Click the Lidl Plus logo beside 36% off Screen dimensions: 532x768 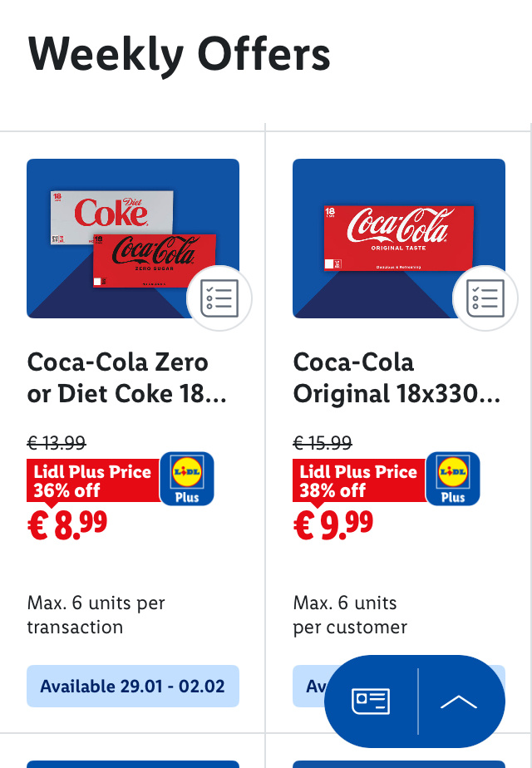pos(187,479)
